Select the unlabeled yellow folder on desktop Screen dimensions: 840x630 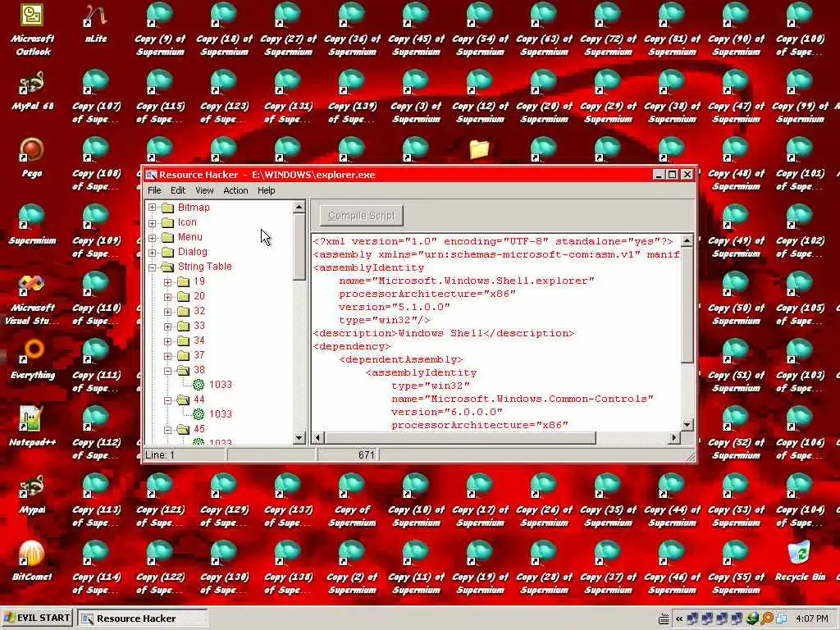point(479,149)
